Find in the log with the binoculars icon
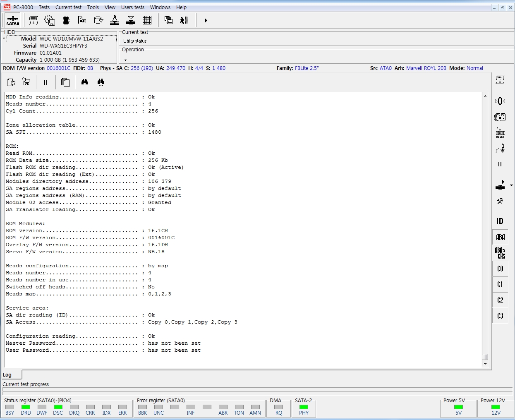515x420 pixels. click(84, 82)
